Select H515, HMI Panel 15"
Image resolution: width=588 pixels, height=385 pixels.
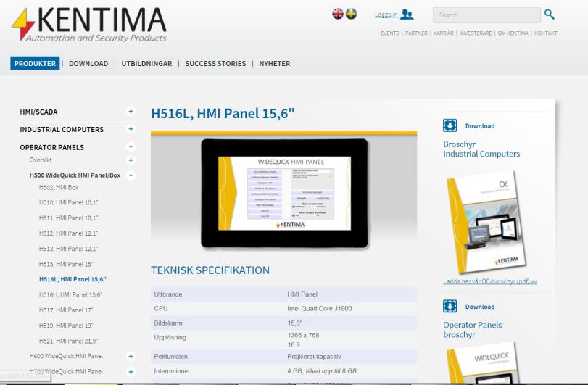click(66, 265)
